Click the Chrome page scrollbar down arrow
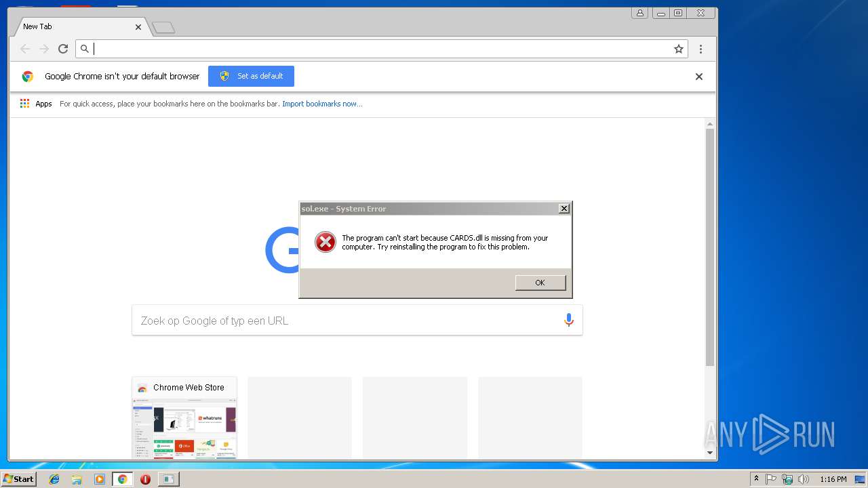Viewport: 868px width, 488px height. click(x=710, y=453)
